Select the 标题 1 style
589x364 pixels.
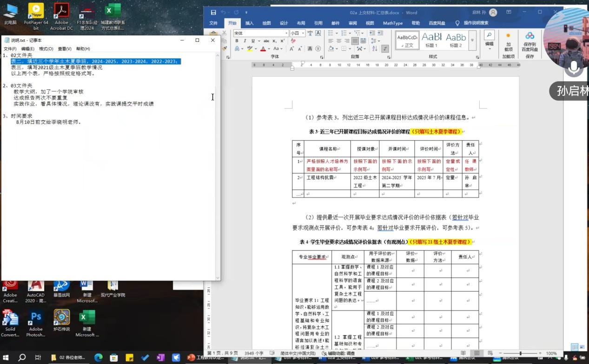[431, 40]
